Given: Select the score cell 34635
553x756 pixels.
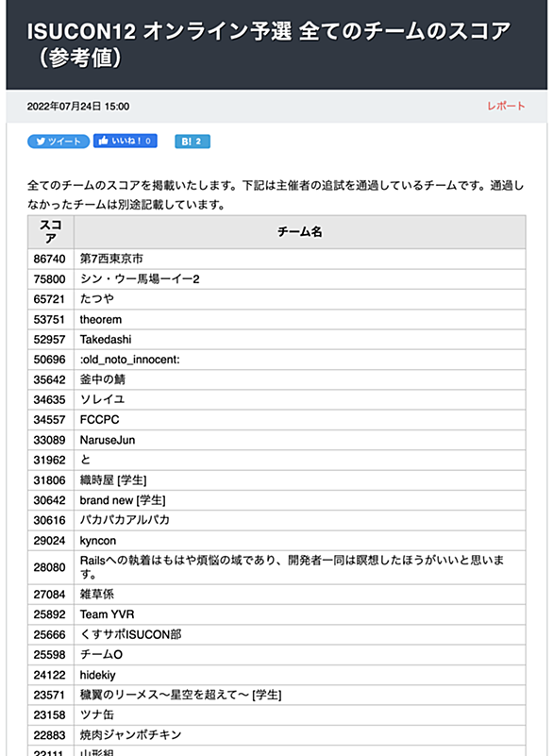Looking at the screenshot, I should pos(51,399).
